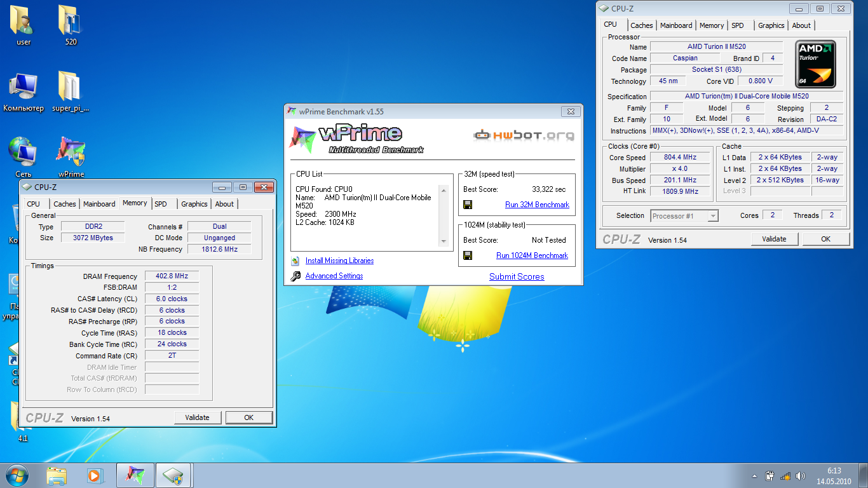Viewport: 868px width, 488px height.
Task: Click the HT Link value 1809.9 MHz
Action: 679,191
